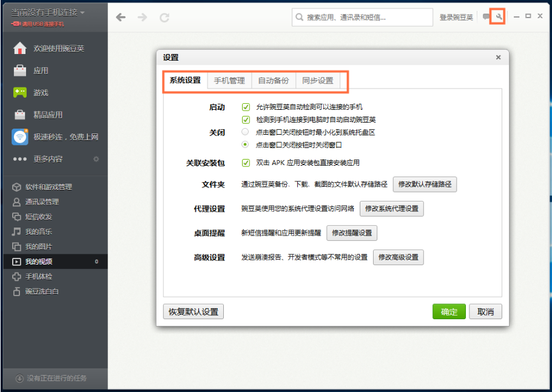Switch to 手机管理 tab
This screenshot has height=392, width=552.
point(229,81)
